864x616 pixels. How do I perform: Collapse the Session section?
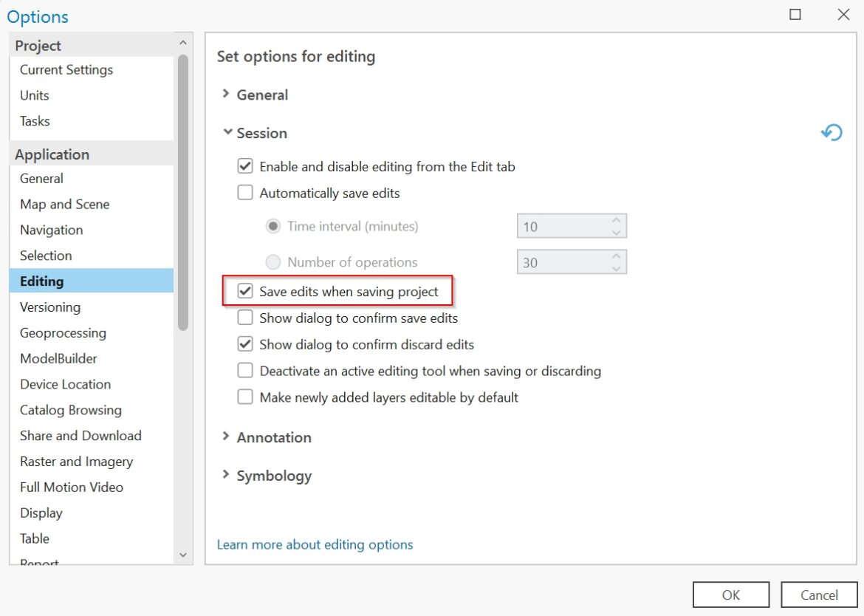pyautogui.click(x=227, y=133)
